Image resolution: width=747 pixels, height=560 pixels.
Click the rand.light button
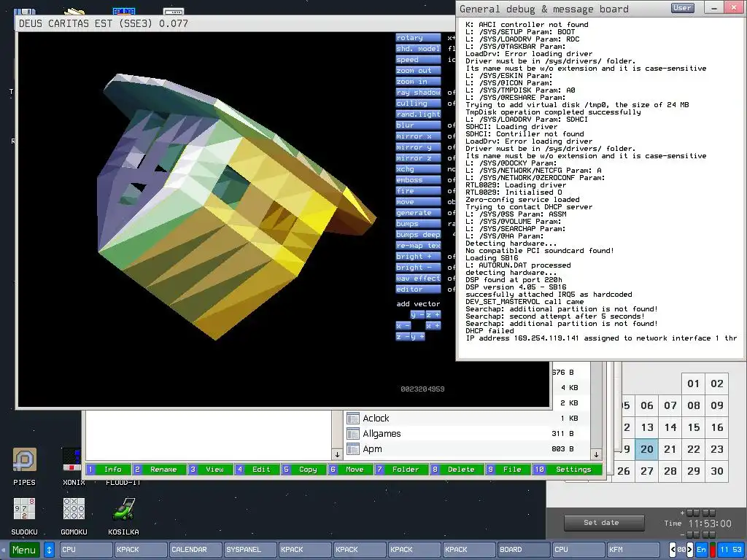point(418,114)
